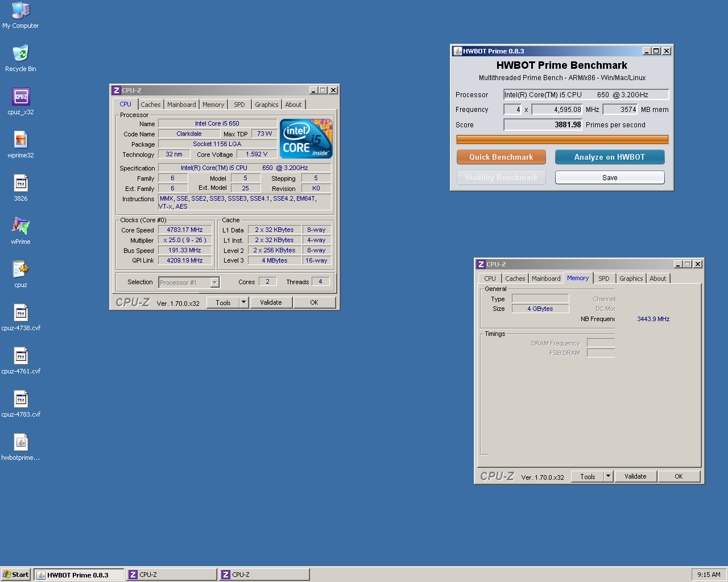Open SPD tab in the Memory CPU-Z window
The image size is (728, 582).
tap(604, 278)
